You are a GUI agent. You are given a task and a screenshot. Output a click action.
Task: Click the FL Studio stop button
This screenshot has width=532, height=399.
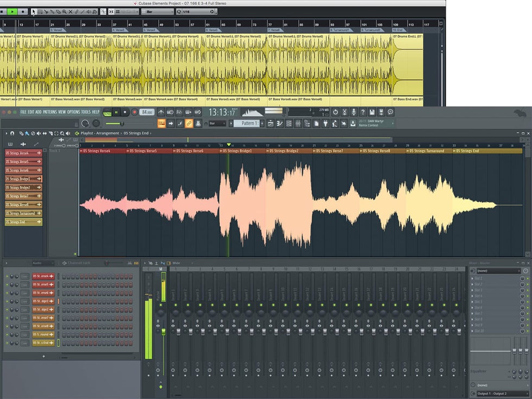(x=124, y=112)
